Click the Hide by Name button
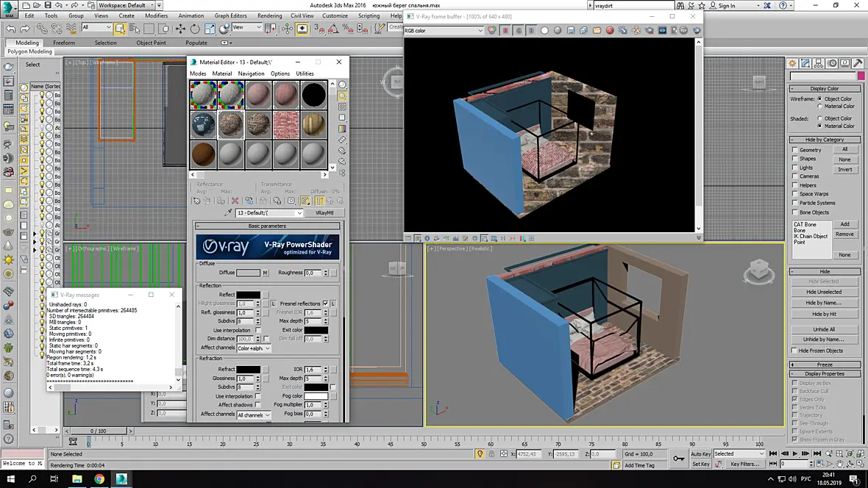The image size is (868, 488). [x=824, y=303]
